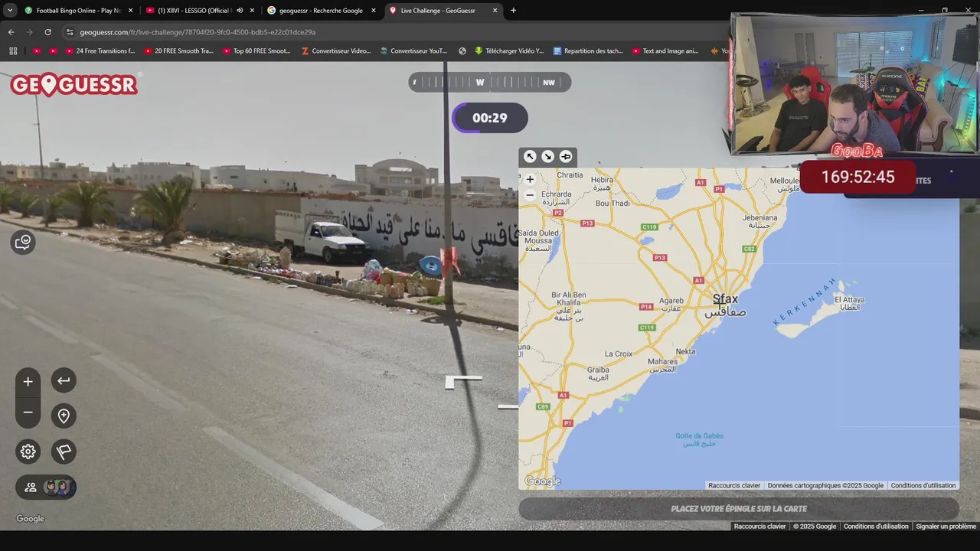The height and width of the screenshot is (551, 980).
Task: Click Mahares town on the map
Action: [662, 364]
